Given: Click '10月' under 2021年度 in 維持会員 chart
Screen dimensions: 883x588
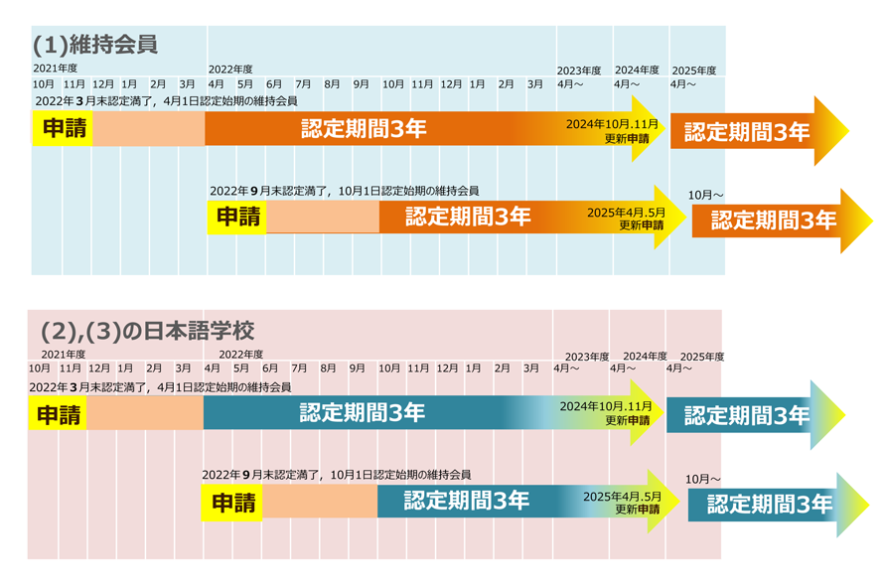Looking at the screenshot, I should [x=44, y=84].
